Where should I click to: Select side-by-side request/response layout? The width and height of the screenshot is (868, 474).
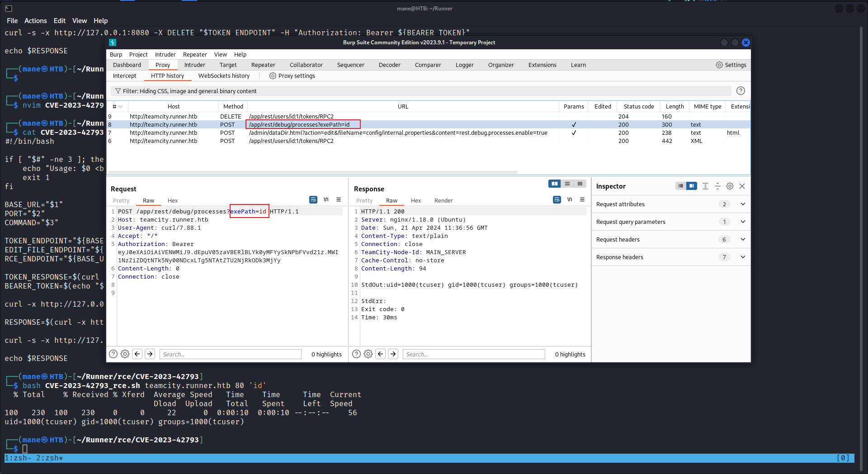[554, 184]
